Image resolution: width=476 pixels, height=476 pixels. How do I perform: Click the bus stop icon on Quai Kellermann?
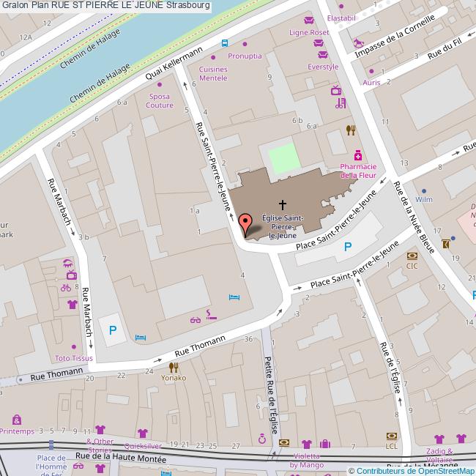225,42
